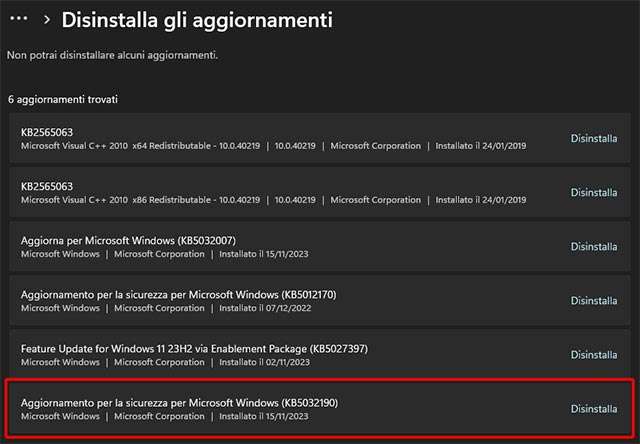Click the breadcrumb chevron arrow
The image size is (640, 444).
point(46,20)
